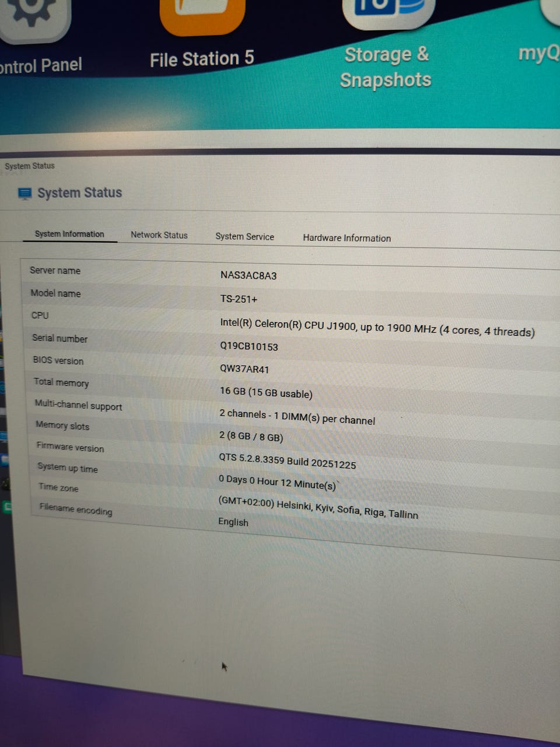Image resolution: width=560 pixels, height=747 pixels.
Task: Click the Filename encoding row label
Action: click(76, 509)
